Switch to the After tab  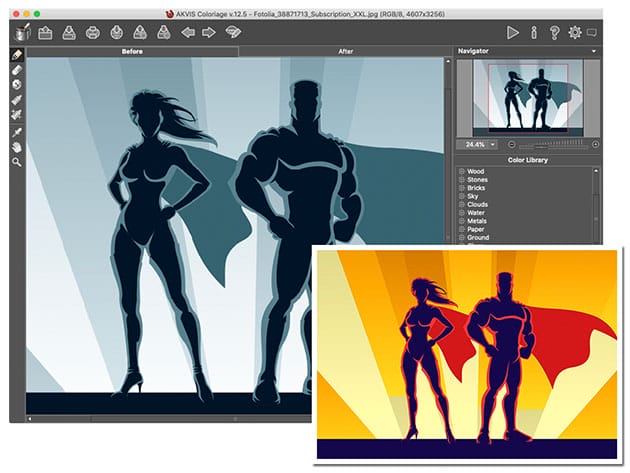click(x=346, y=50)
